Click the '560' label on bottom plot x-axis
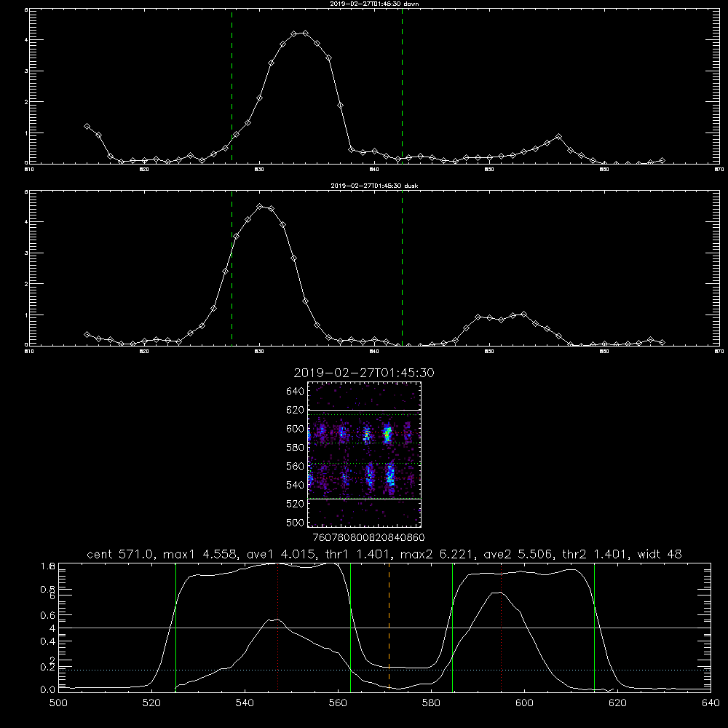This screenshot has height=728, width=728. point(338,703)
